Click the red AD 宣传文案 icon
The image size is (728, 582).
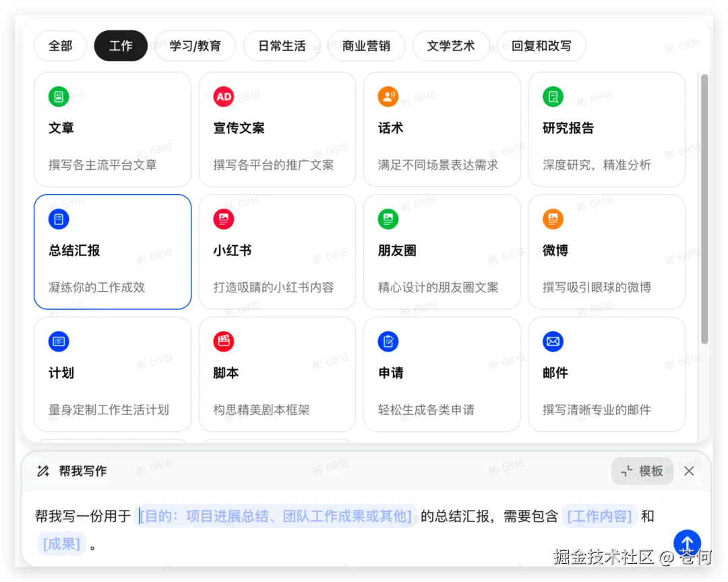tap(223, 96)
